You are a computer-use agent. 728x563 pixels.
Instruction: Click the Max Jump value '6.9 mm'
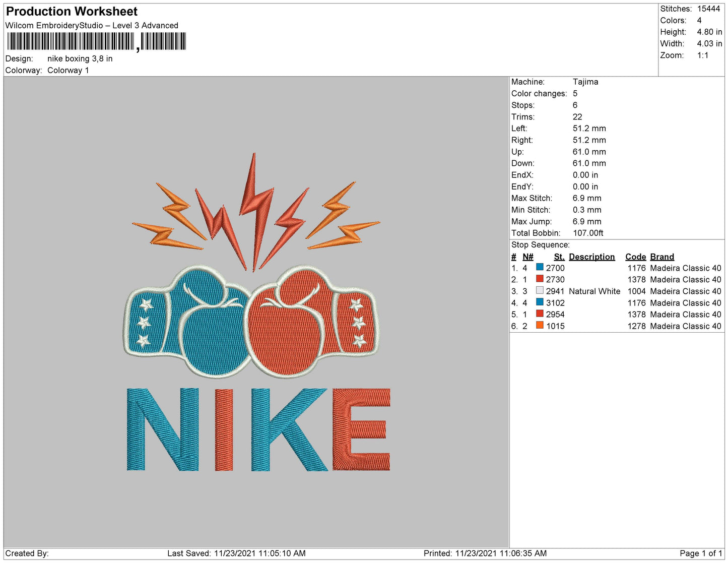[x=587, y=221]
